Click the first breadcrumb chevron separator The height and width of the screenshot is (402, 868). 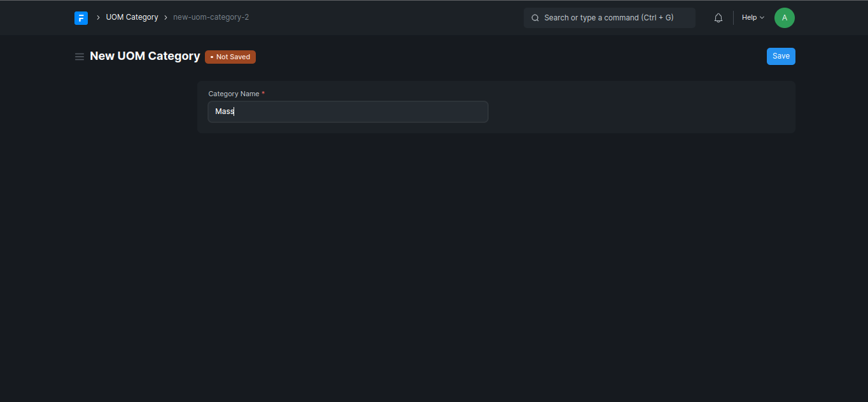[x=98, y=18]
